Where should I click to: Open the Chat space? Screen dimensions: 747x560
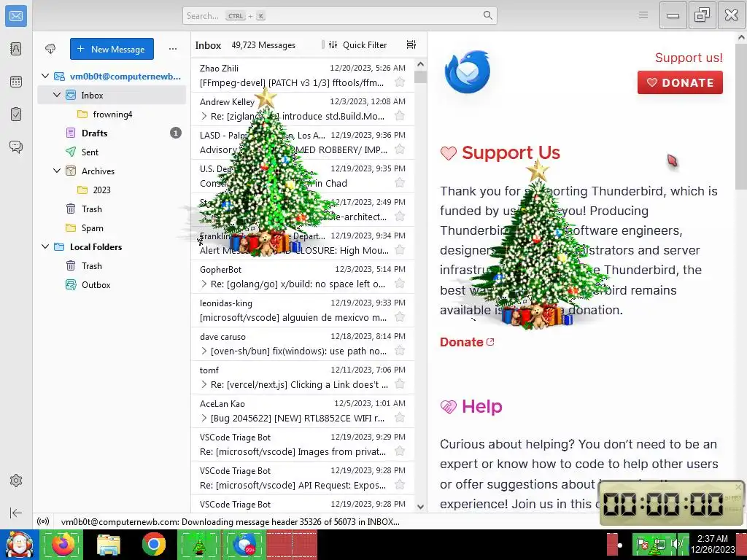click(16, 147)
